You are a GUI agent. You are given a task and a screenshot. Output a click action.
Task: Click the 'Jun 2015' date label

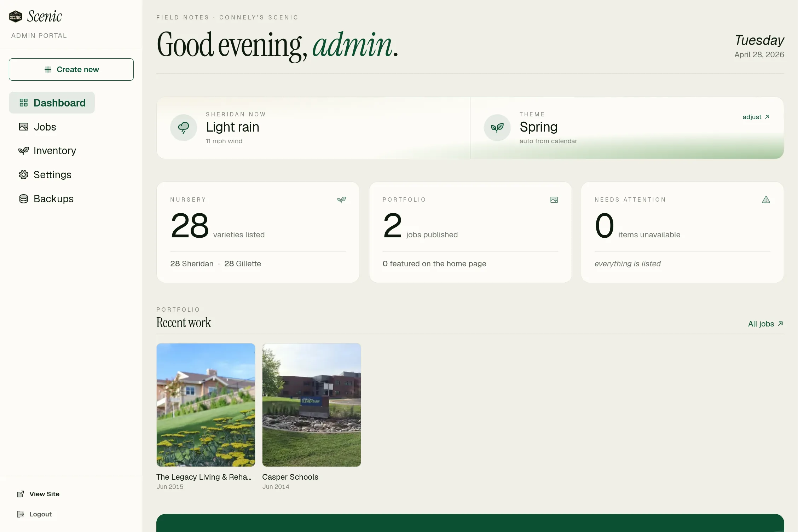tap(170, 487)
